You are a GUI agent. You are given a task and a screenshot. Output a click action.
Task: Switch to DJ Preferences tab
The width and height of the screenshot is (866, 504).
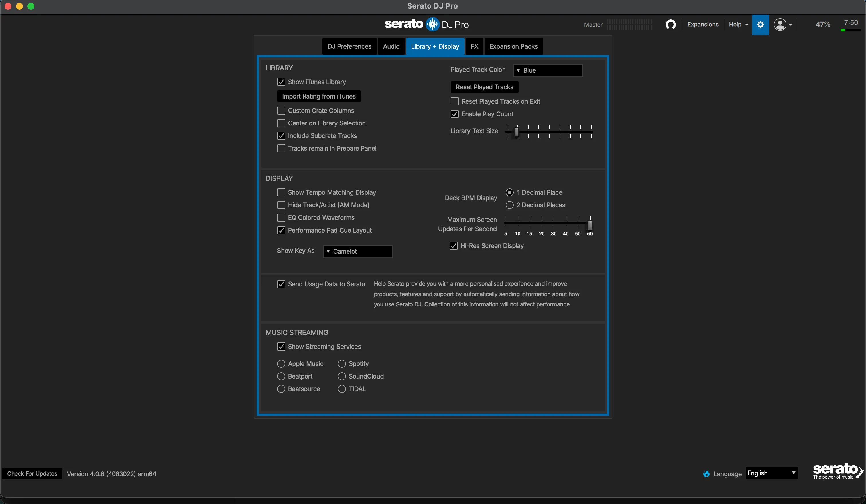point(349,46)
